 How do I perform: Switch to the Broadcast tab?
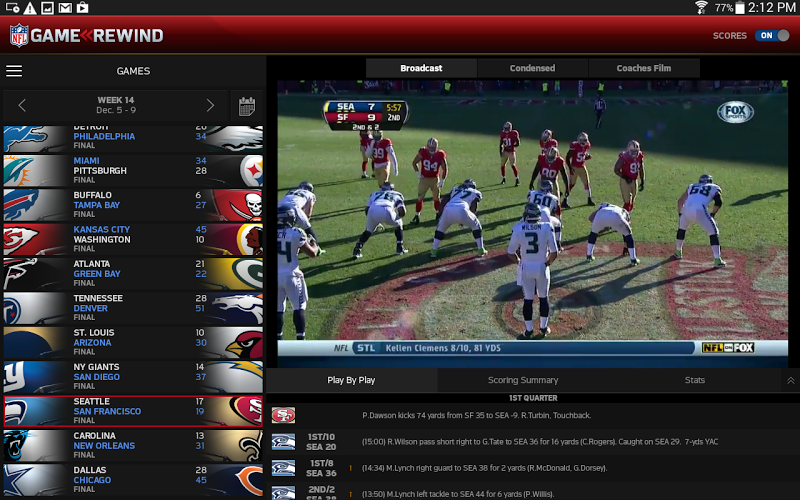pyautogui.click(x=421, y=68)
